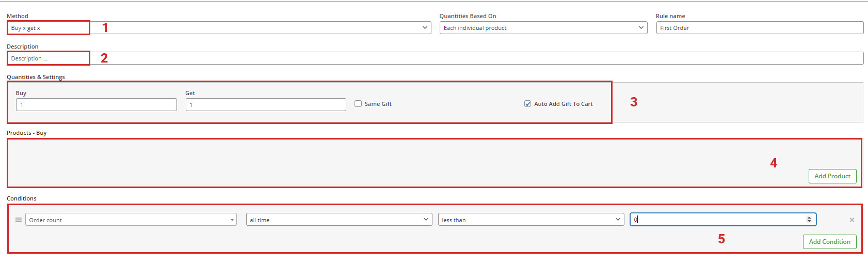This screenshot has height=263, width=868.
Task: Open the Method dropdown showing Buy x get x
Action: click(219, 28)
